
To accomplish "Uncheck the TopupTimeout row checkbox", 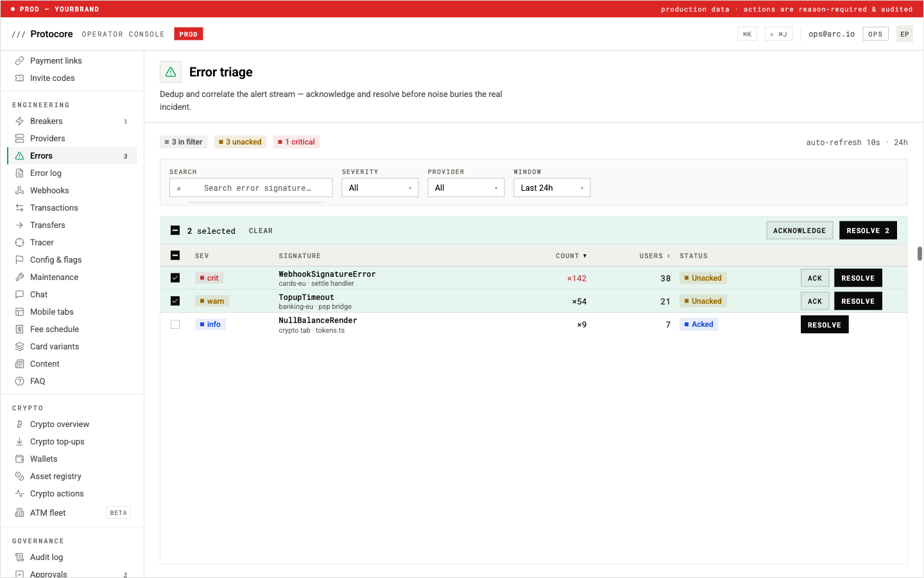I will [x=175, y=301].
